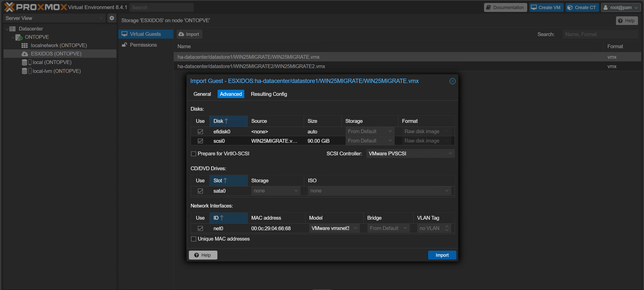The image size is (644, 290).
Task: Enable Prepare for VirtIO-SCSI
Action: pyautogui.click(x=193, y=154)
